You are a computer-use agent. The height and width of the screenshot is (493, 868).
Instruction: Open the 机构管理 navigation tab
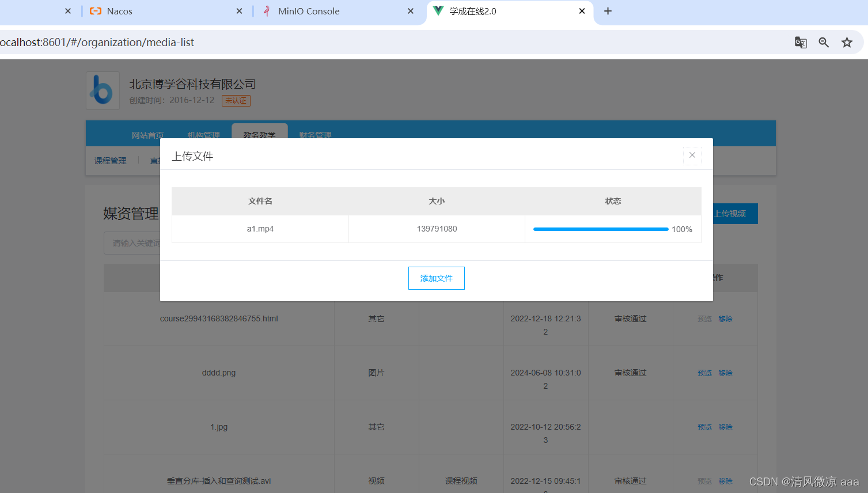coord(203,135)
